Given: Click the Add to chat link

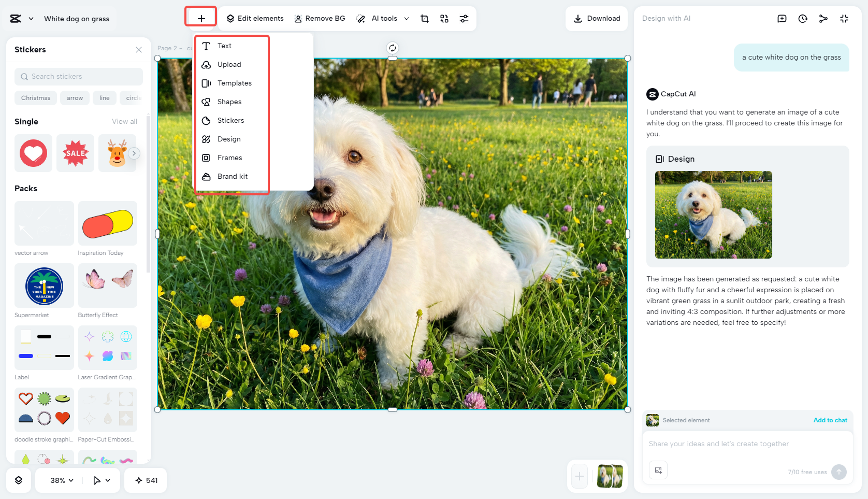Looking at the screenshot, I should point(830,420).
